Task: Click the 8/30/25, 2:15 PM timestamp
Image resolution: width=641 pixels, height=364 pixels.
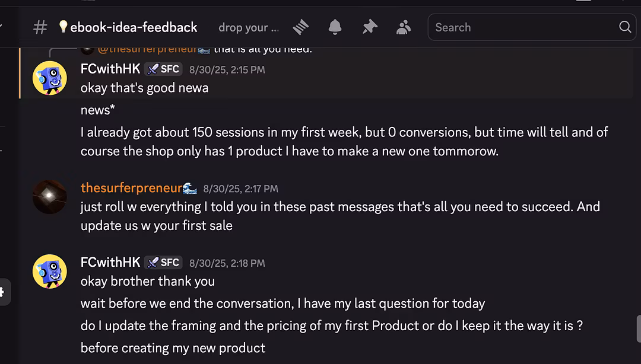Action: click(227, 69)
